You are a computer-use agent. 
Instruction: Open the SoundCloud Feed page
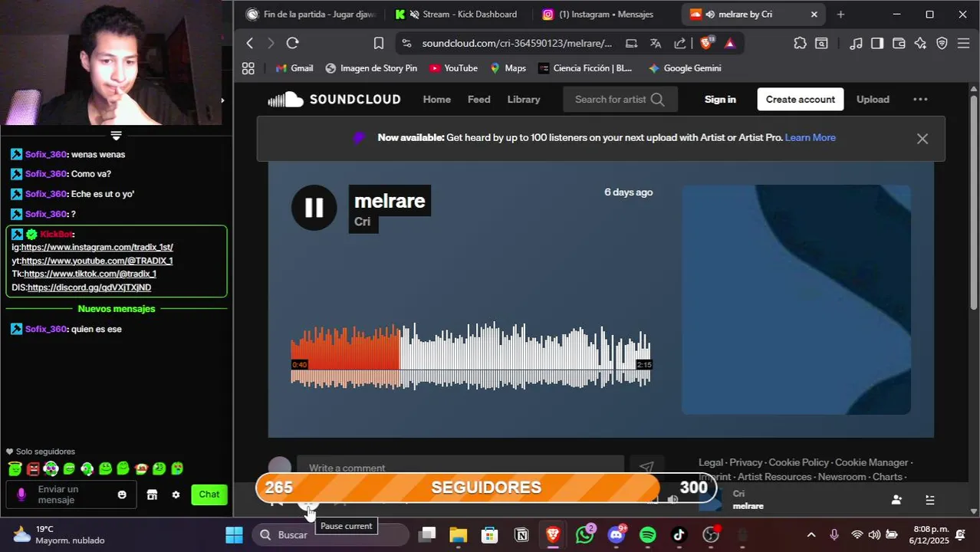(x=478, y=100)
